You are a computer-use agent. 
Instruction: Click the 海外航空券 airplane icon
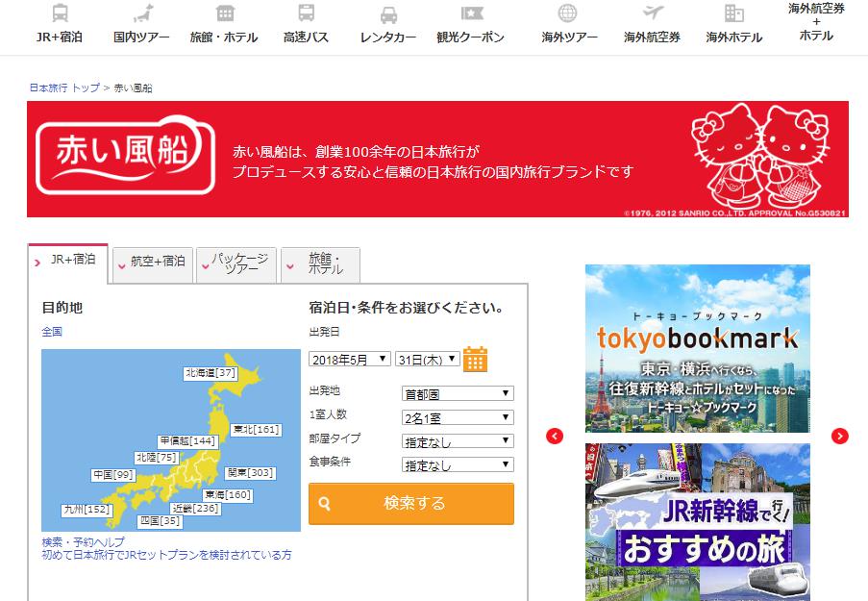point(652,13)
